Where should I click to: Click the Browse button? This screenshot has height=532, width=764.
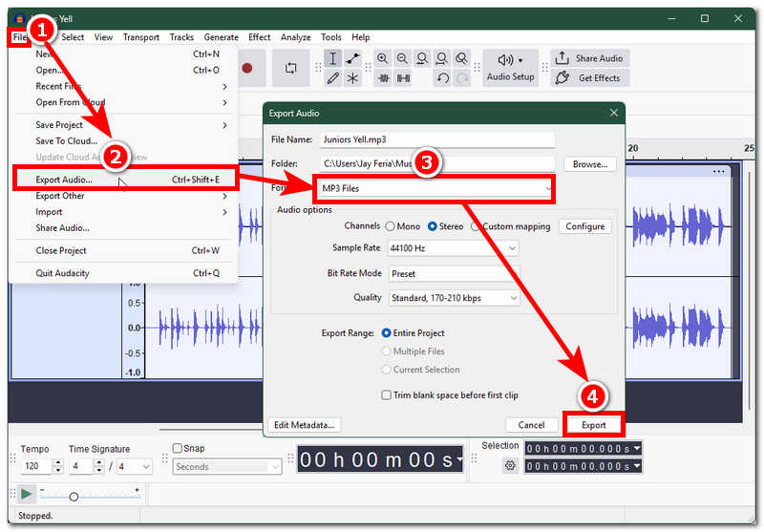(589, 164)
